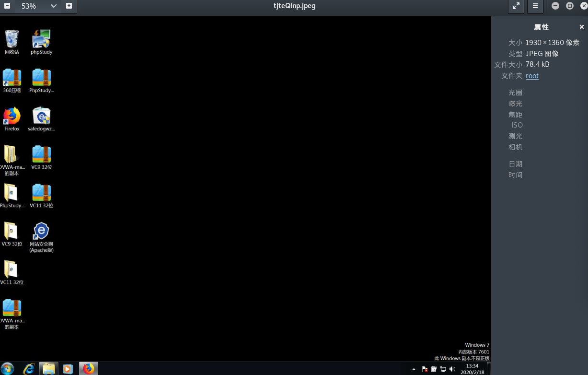Click the zoom in plus button
Screen dimensions: 588x375
click(x=69, y=6)
